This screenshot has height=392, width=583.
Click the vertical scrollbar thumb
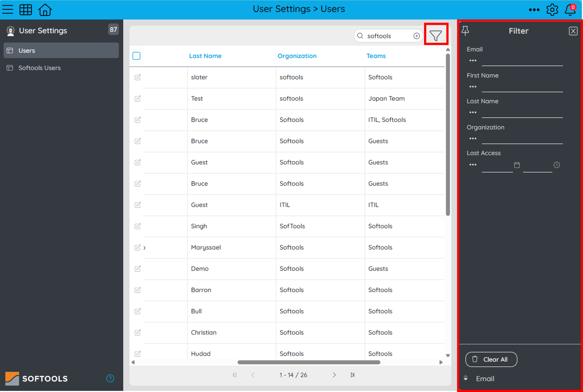point(448,135)
